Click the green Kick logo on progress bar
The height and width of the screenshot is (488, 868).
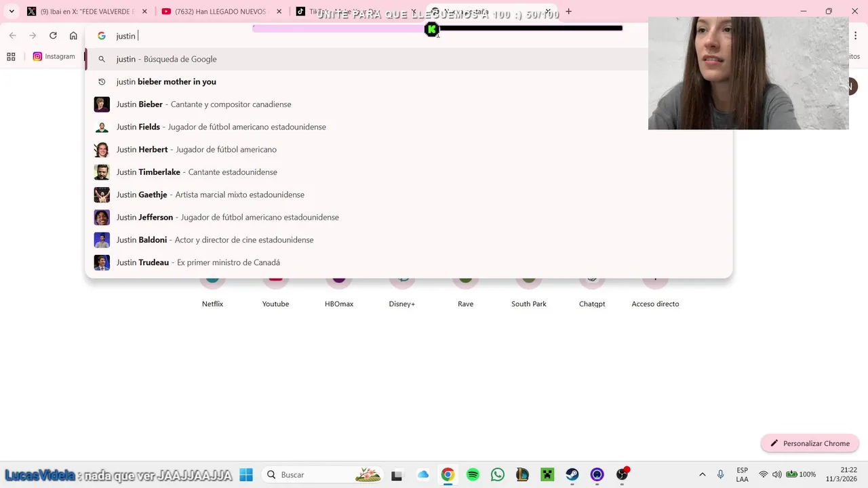click(431, 29)
